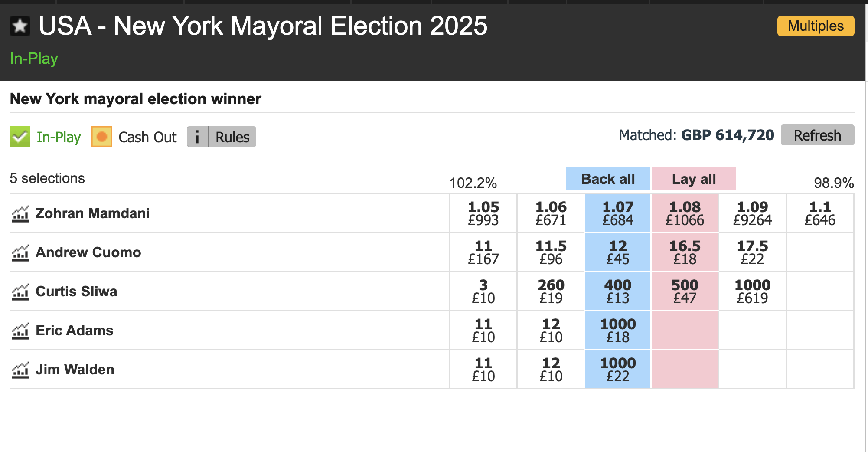This screenshot has width=868, height=452.
Task: Open the chart icon for Curtis Sliwa
Action: point(20,292)
